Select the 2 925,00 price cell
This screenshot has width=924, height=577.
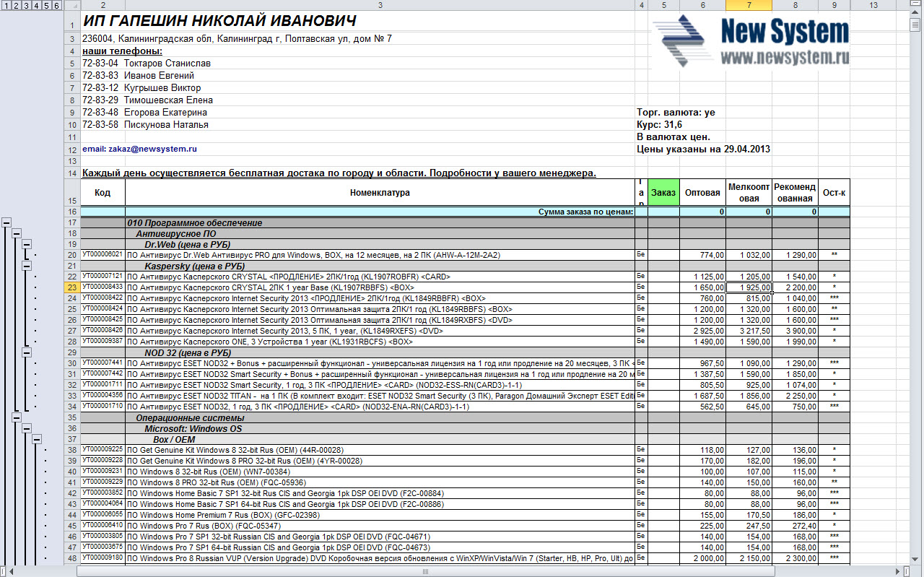[x=702, y=331]
